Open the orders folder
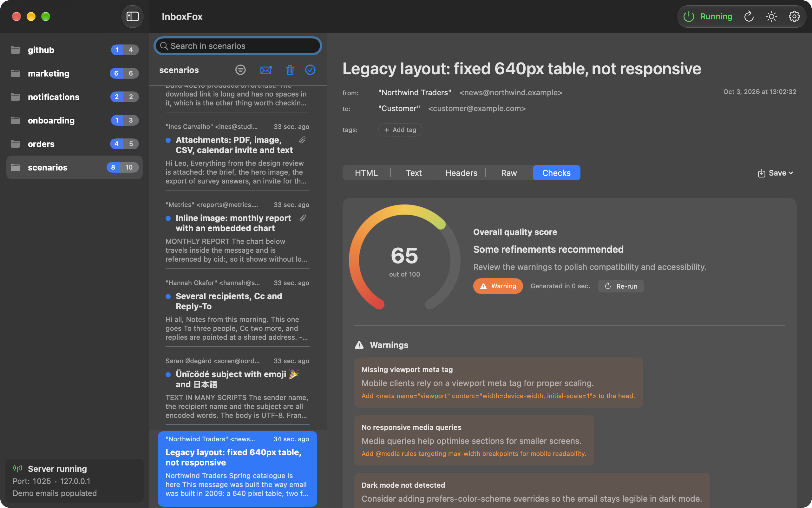Screen dimensions: 812x508 75,144
